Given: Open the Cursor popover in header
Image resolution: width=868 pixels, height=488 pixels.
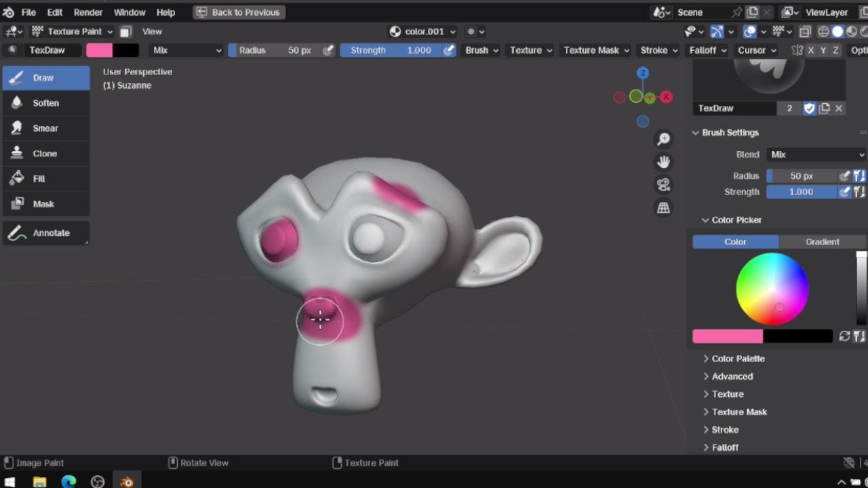Looking at the screenshot, I should click(757, 50).
